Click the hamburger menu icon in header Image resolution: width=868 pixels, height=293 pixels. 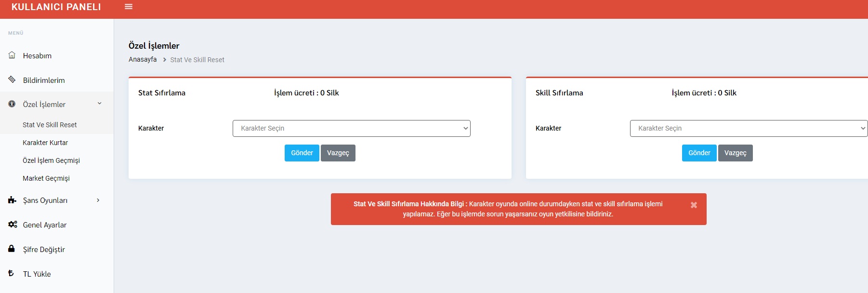tap(129, 7)
